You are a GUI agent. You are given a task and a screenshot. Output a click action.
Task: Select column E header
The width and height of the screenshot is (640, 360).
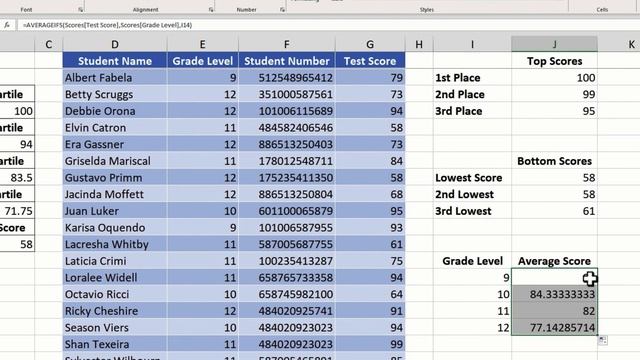(202, 44)
